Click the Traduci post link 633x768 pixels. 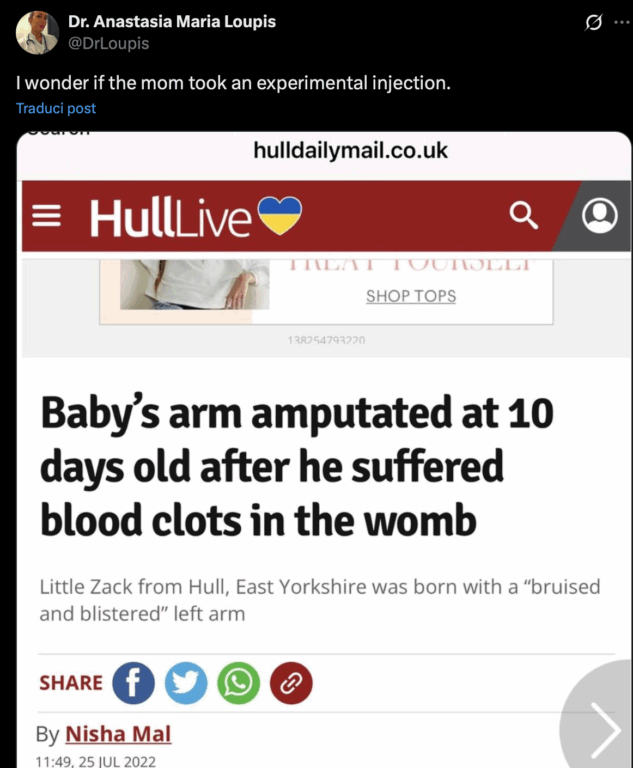(56, 108)
